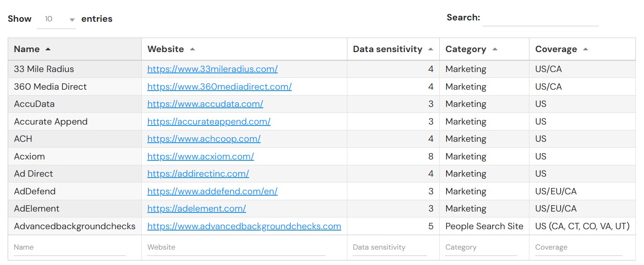Click the Website column filter field
Screen dimensions: 644x265
(x=236, y=247)
